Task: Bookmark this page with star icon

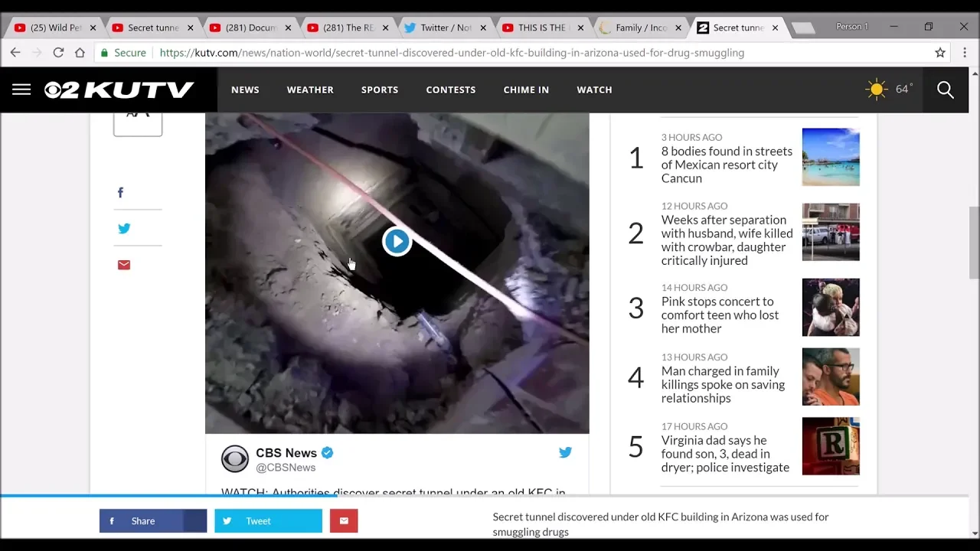Action: [x=940, y=53]
